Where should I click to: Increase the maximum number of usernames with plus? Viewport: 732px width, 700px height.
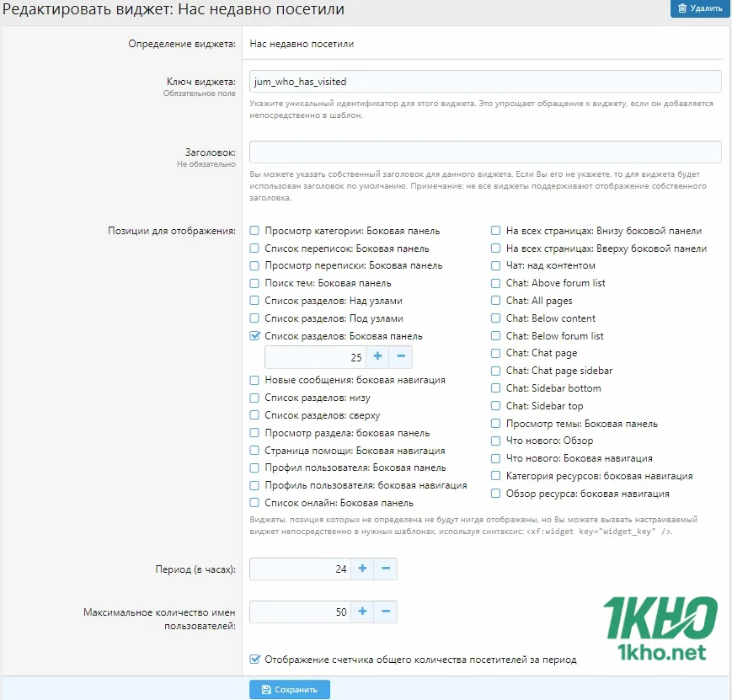pos(362,612)
